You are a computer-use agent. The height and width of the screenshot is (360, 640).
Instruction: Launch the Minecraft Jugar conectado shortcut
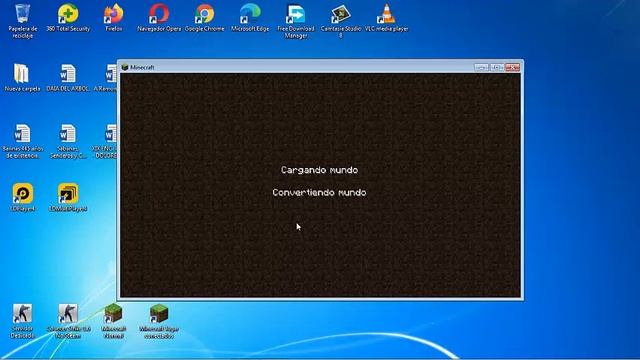(x=159, y=321)
